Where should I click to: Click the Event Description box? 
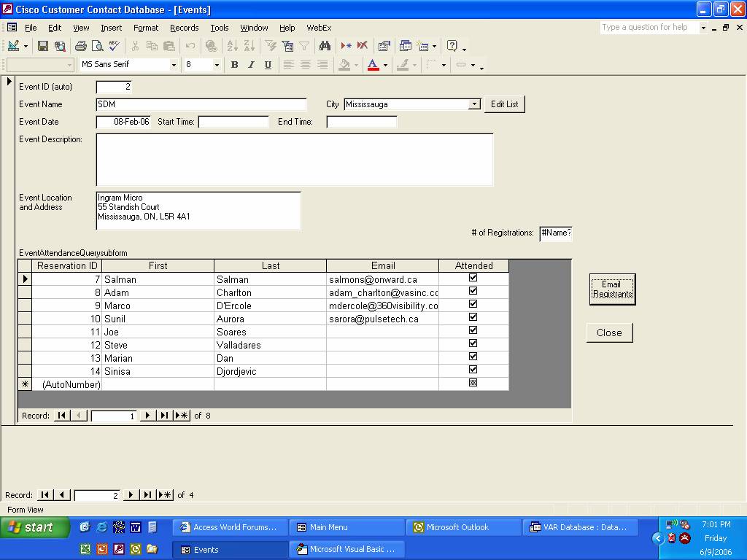pos(295,160)
